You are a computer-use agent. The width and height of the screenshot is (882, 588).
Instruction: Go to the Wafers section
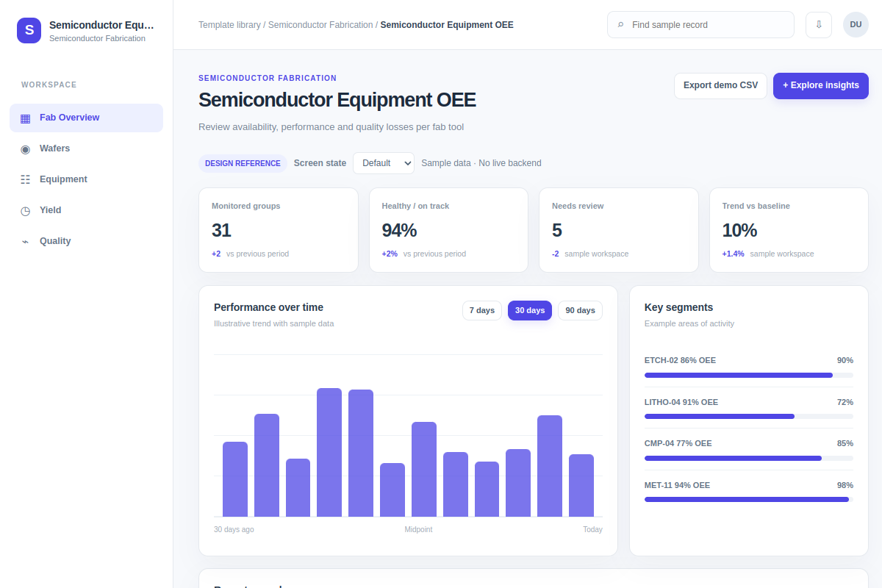pos(86,148)
